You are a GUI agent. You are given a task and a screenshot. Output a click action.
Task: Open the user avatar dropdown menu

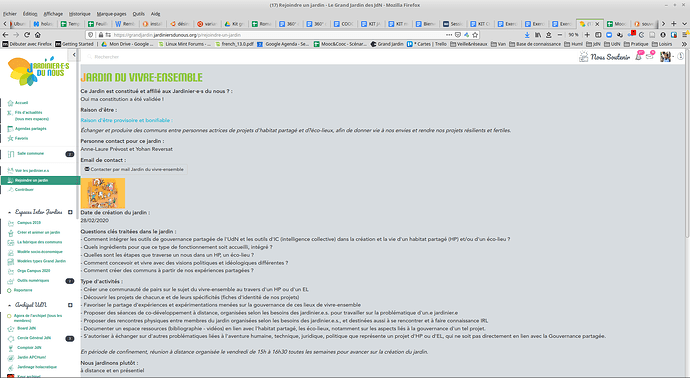click(667, 56)
